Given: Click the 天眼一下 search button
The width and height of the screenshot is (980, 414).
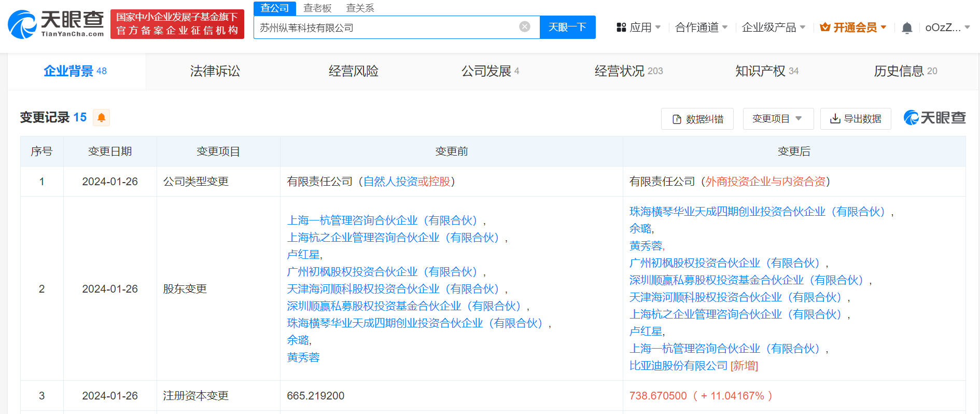Looking at the screenshot, I should (x=567, y=27).
